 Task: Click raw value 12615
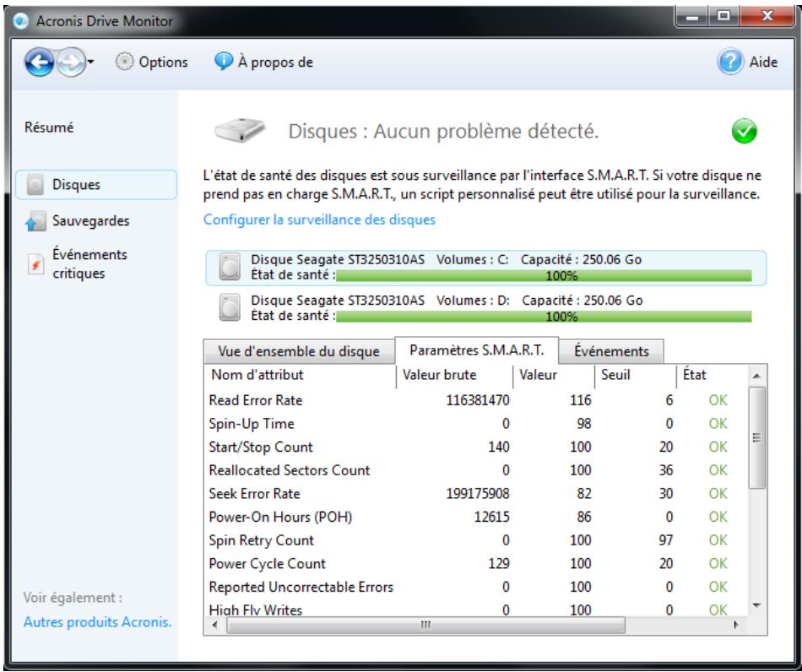pos(491,517)
